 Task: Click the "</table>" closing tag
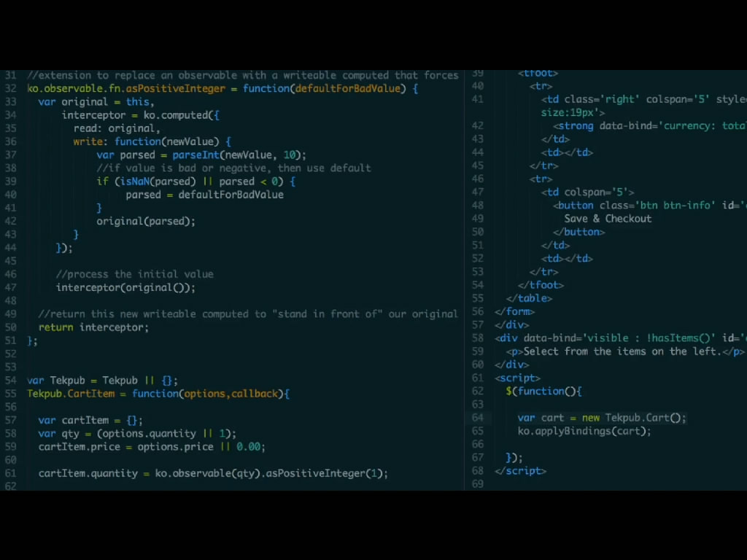(x=530, y=298)
